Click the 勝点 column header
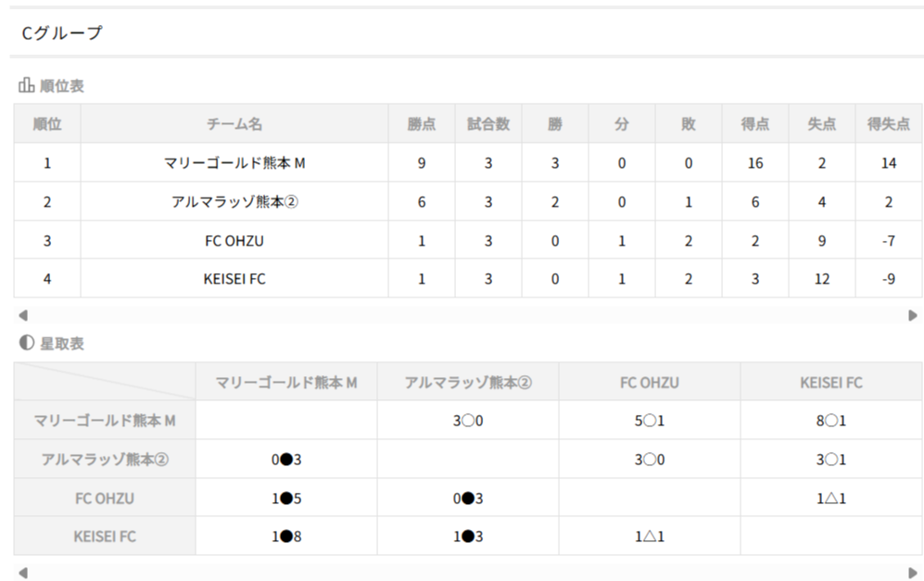 (422, 124)
